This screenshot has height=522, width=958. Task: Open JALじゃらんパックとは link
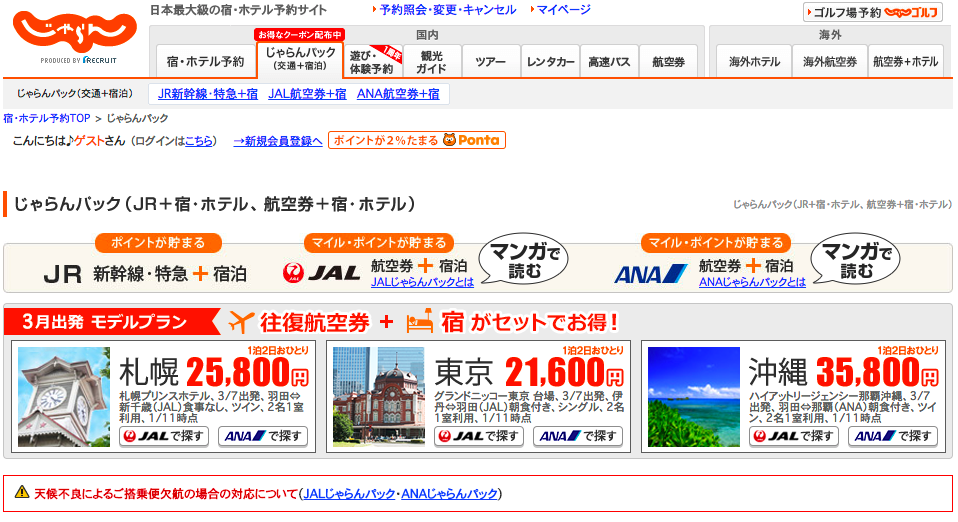(422, 282)
